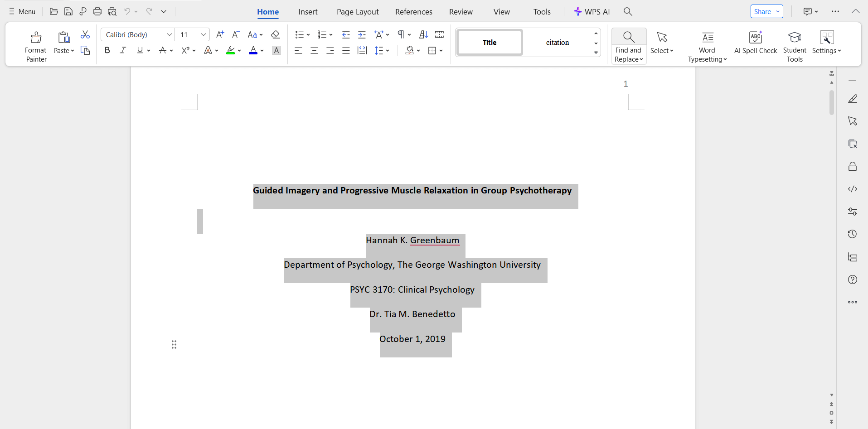This screenshot has width=868, height=429.
Task: Open the font size dropdown
Action: 203,34
